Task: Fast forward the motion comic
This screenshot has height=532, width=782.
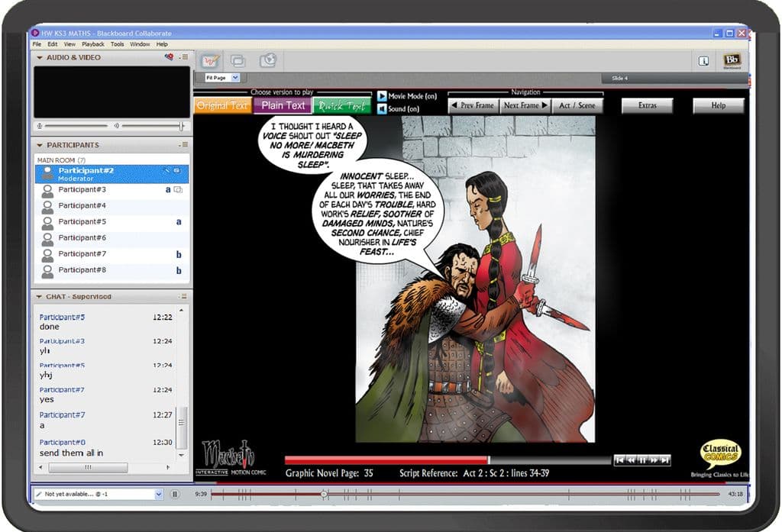Action: (x=654, y=459)
